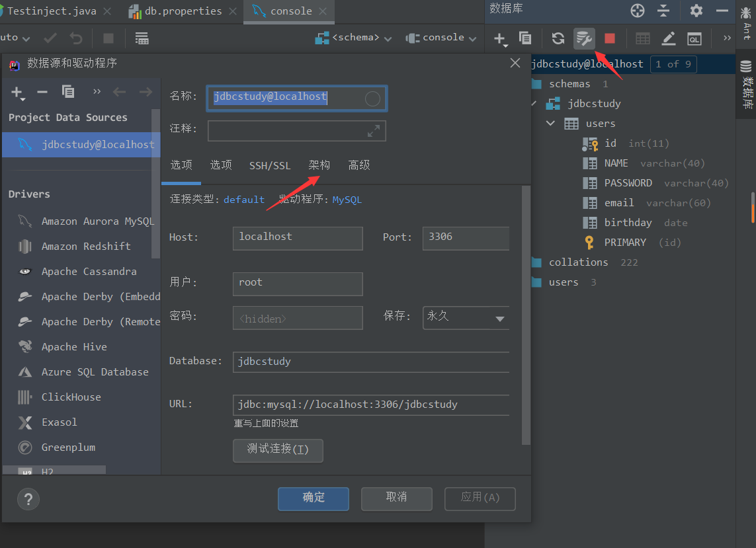
Task: Click the dialog vertical scrollbar
Action: pos(526,316)
